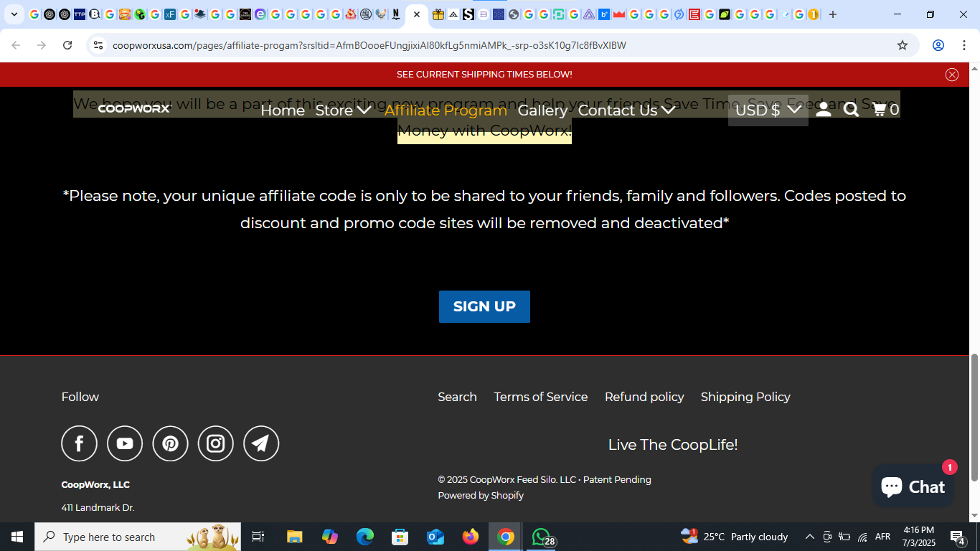Screen dimensions: 980x551
Task: Switch to the Chrome taskbar icon
Action: point(506,537)
